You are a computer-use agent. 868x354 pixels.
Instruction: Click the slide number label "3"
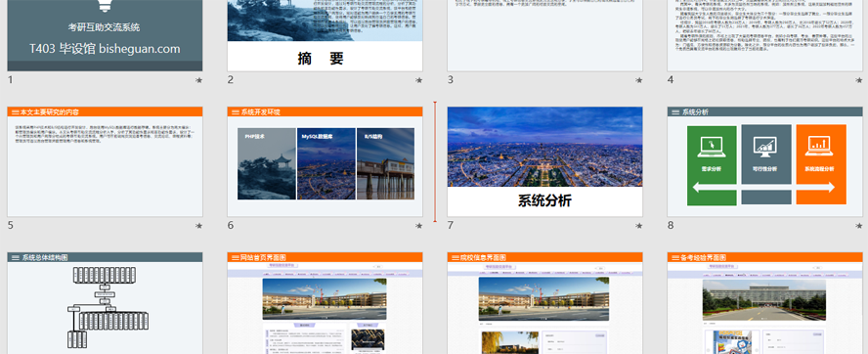(451, 80)
